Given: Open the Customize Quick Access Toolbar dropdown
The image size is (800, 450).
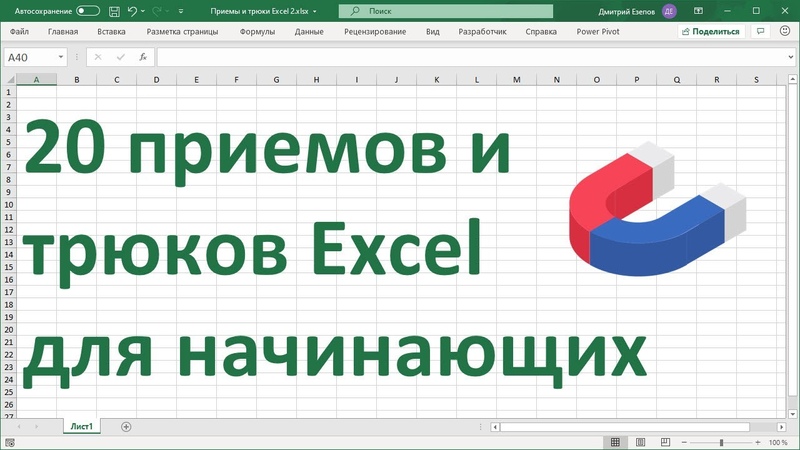Looking at the screenshot, I should tap(181, 11).
